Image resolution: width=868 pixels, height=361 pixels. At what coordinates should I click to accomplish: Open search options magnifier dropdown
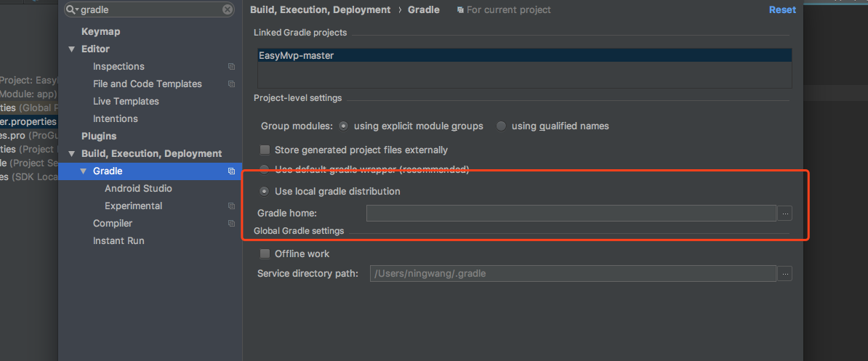pos(73,9)
